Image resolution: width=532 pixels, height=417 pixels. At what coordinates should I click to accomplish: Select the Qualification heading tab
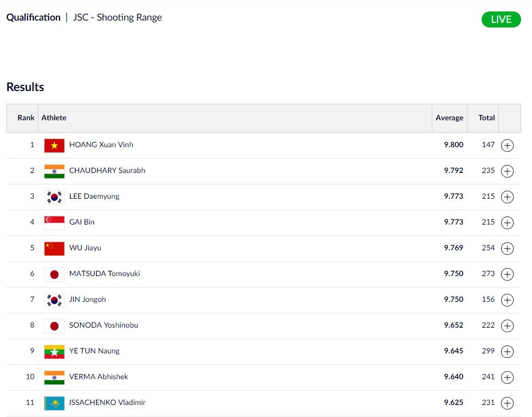pyautogui.click(x=33, y=17)
